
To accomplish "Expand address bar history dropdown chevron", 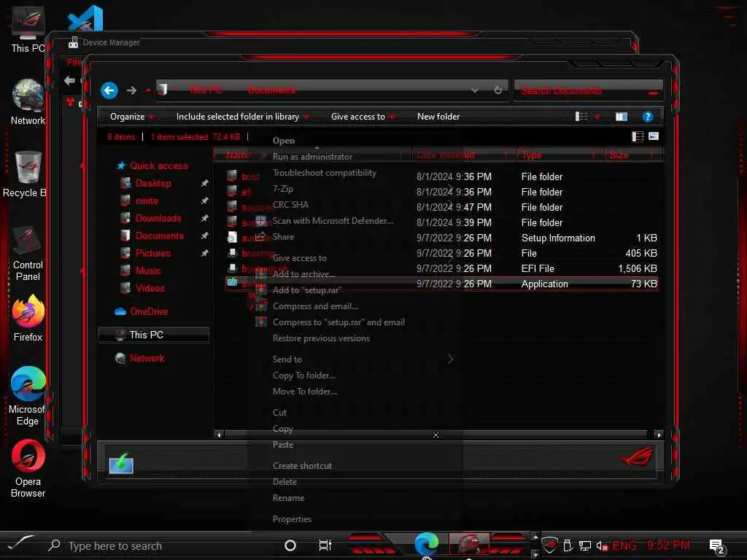I will 474,90.
